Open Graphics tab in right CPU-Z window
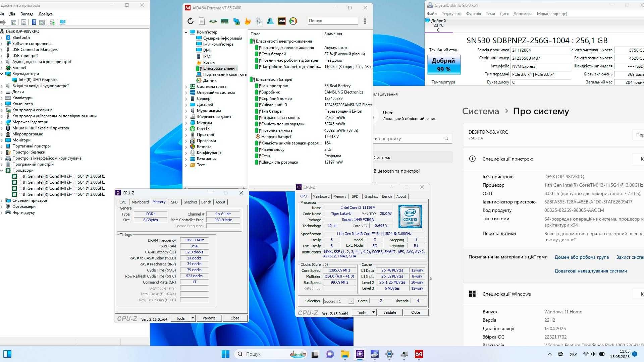The image size is (644, 362). (371, 196)
